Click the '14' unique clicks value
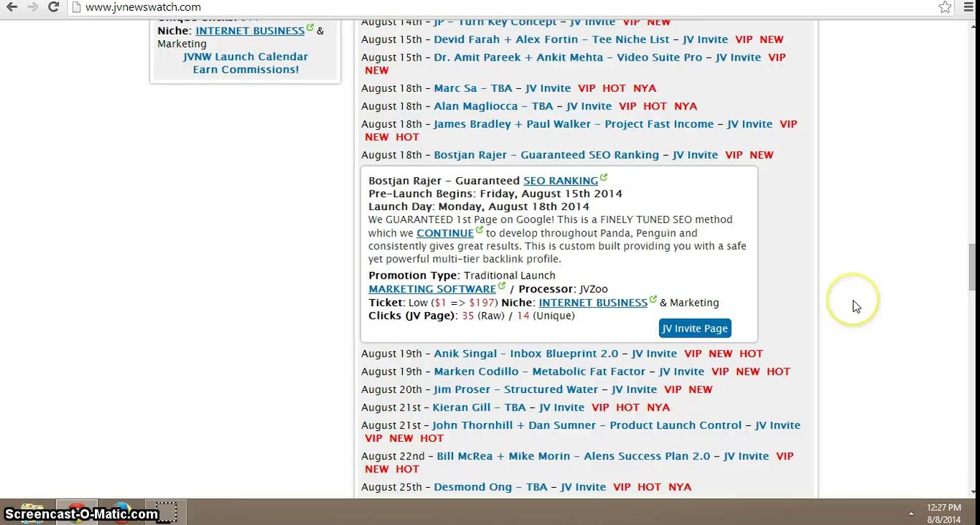The image size is (980, 525). pyautogui.click(x=523, y=316)
